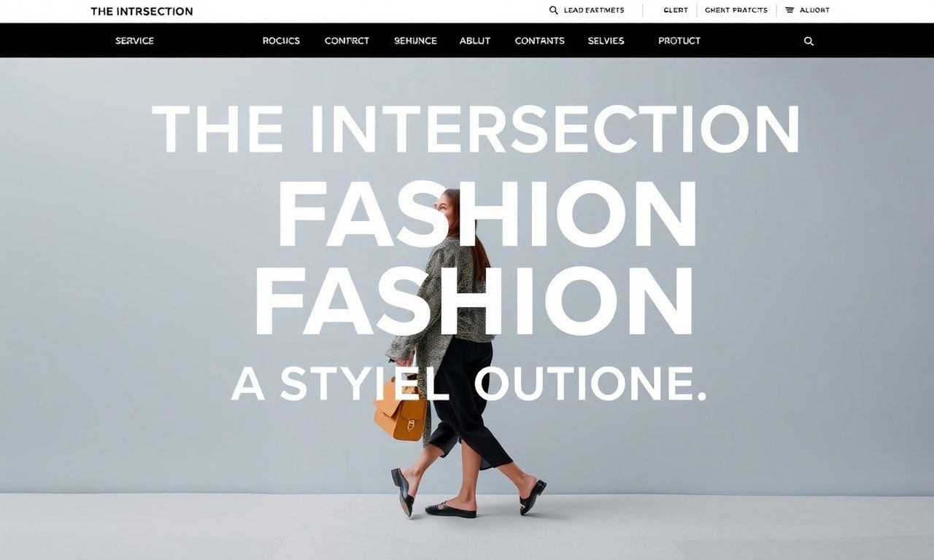Select SELVIES in the navigation bar

tap(606, 41)
